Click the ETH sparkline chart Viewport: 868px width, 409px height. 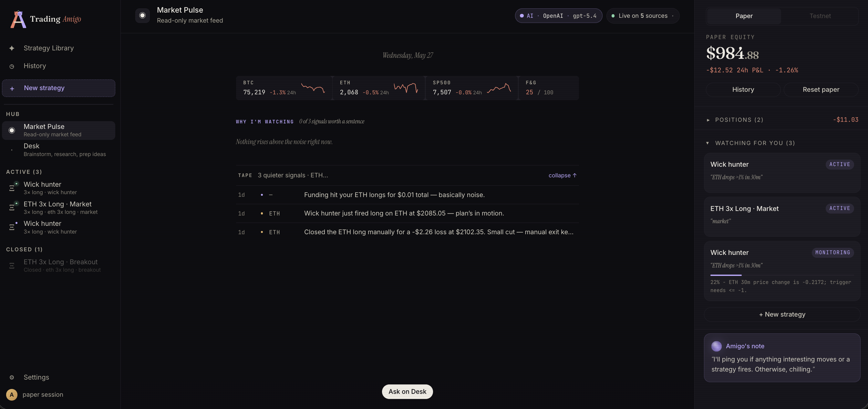click(x=406, y=88)
